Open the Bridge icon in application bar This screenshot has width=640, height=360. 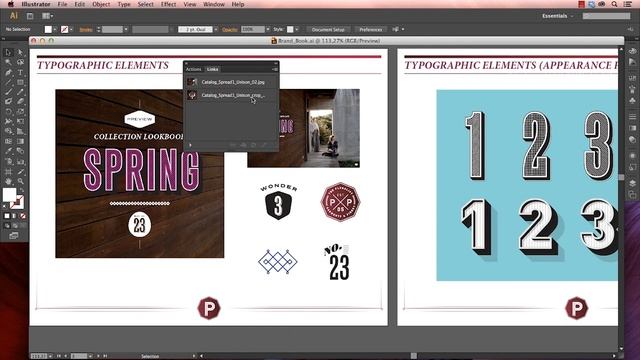coord(30,16)
